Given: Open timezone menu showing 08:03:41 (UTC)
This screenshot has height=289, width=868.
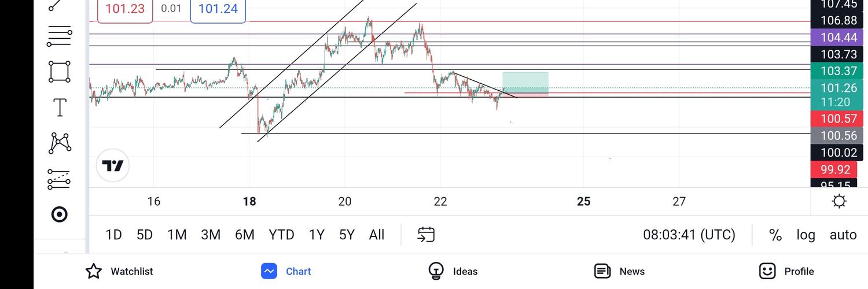Looking at the screenshot, I should [689, 235].
